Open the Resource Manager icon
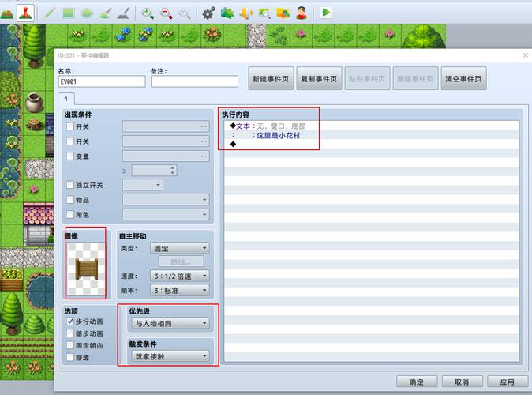Viewport: 532px width, 395px height. coord(283,13)
